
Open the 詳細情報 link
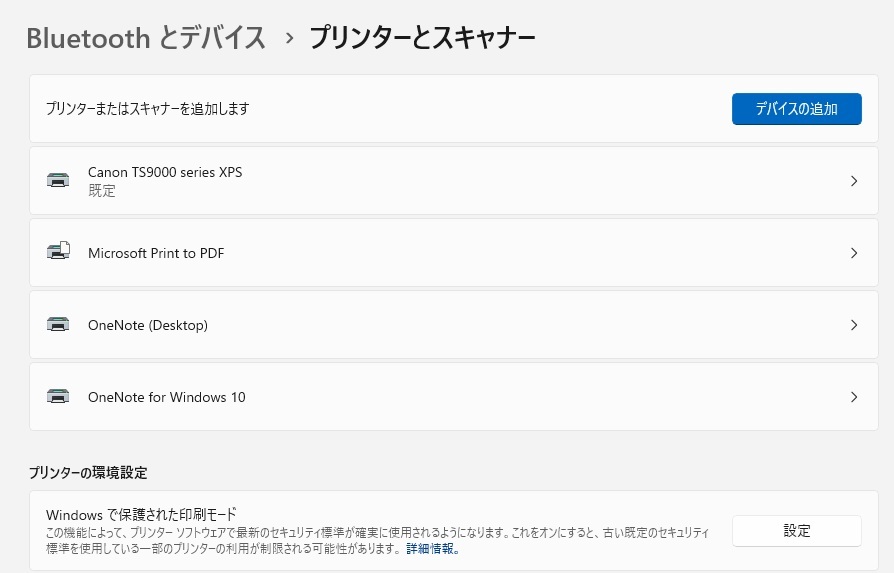coord(433,549)
